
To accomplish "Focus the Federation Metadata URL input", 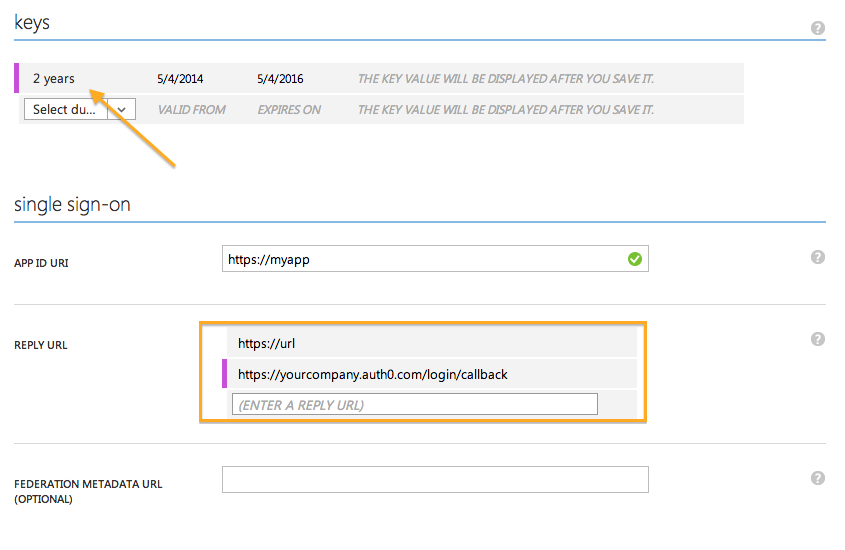I will point(435,480).
